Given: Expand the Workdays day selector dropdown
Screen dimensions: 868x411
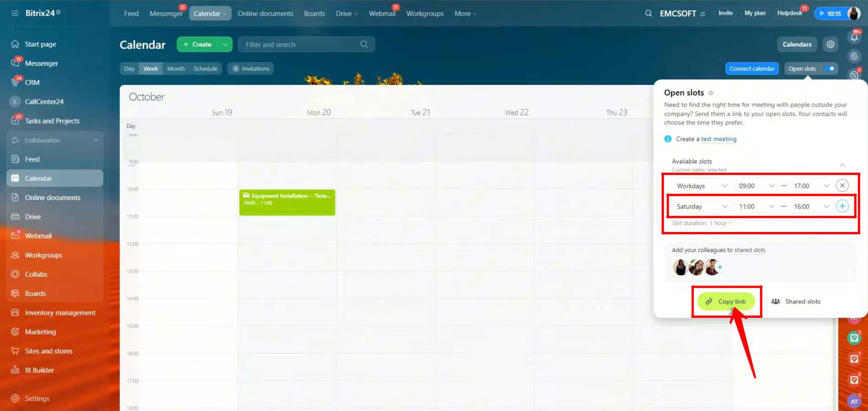Looking at the screenshot, I should (x=701, y=186).
